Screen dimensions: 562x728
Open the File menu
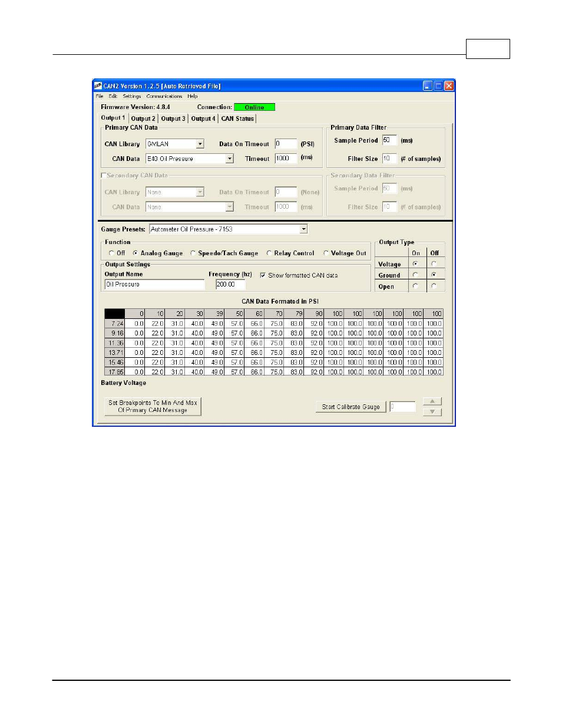(100, 96)
